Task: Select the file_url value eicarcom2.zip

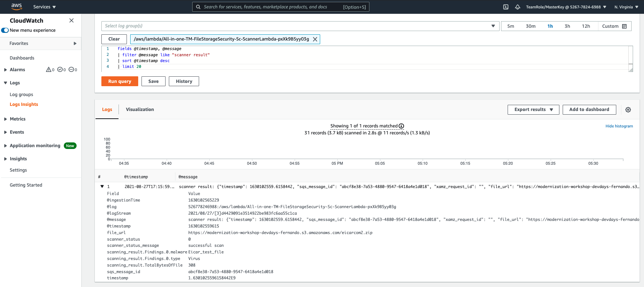Action: (280, 233)
